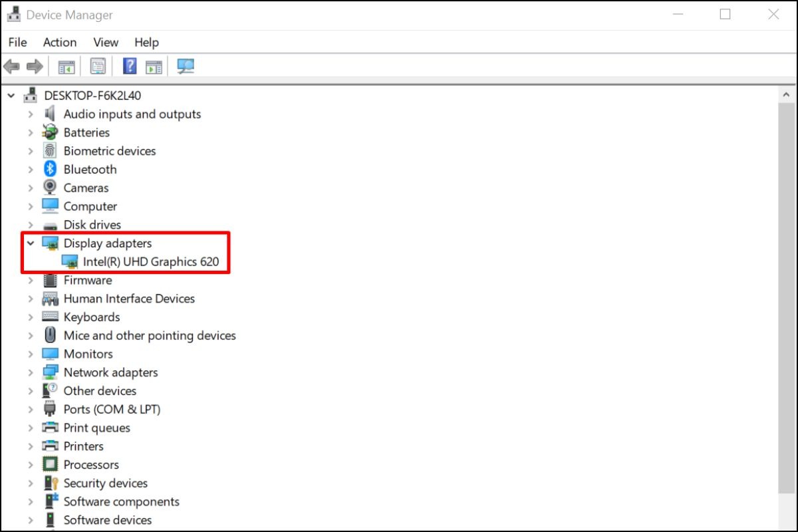Select the Monitors label
This screenshot has height=532, width=798.
(88, 354)
